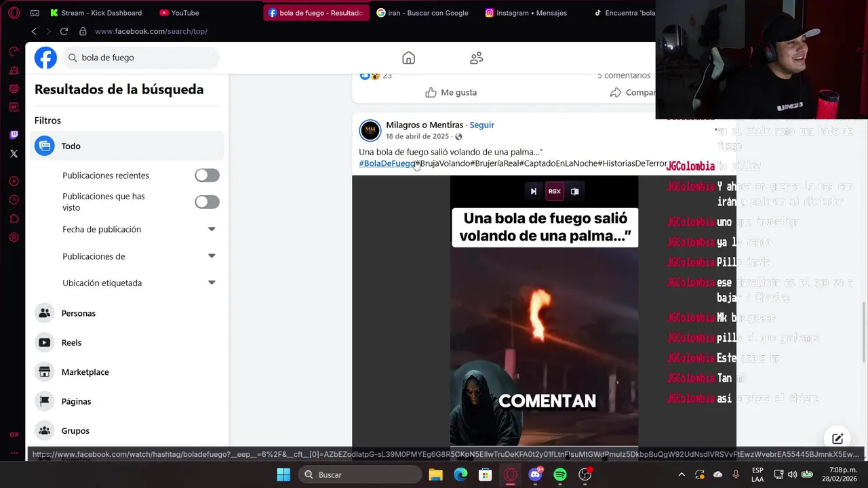The image size is (868, 488).
Task: Reload the Facebook page
Action: pyautogui.click(x=64, y=31)
